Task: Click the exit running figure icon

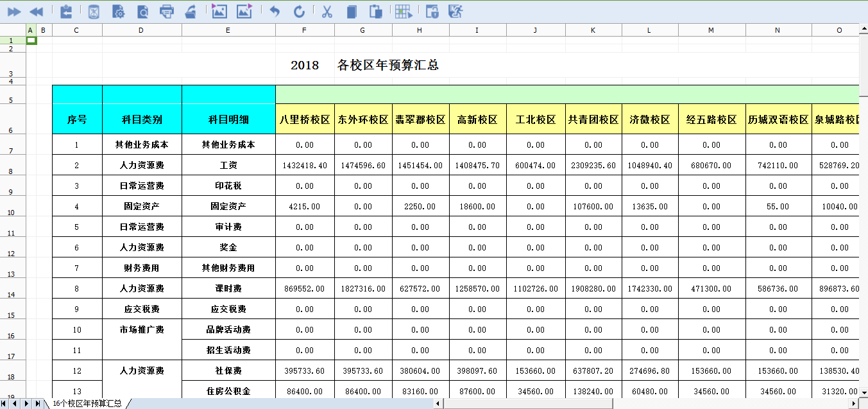Action: 455,11
